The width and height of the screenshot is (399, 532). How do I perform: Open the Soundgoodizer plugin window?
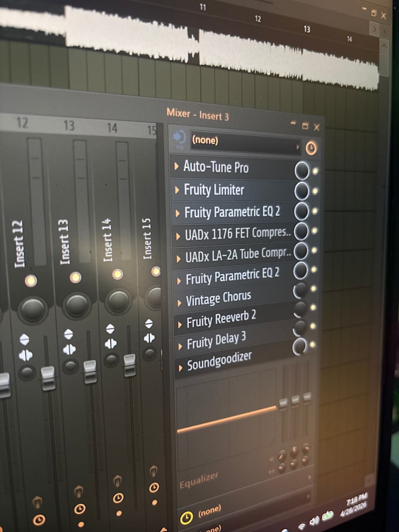[x=219, y=360]
